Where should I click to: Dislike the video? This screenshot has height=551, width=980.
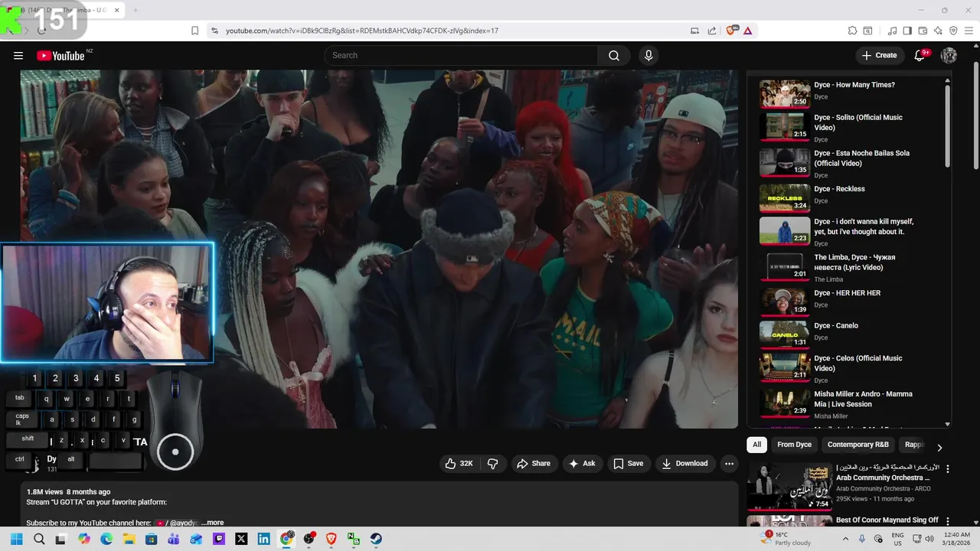point(492,463)
